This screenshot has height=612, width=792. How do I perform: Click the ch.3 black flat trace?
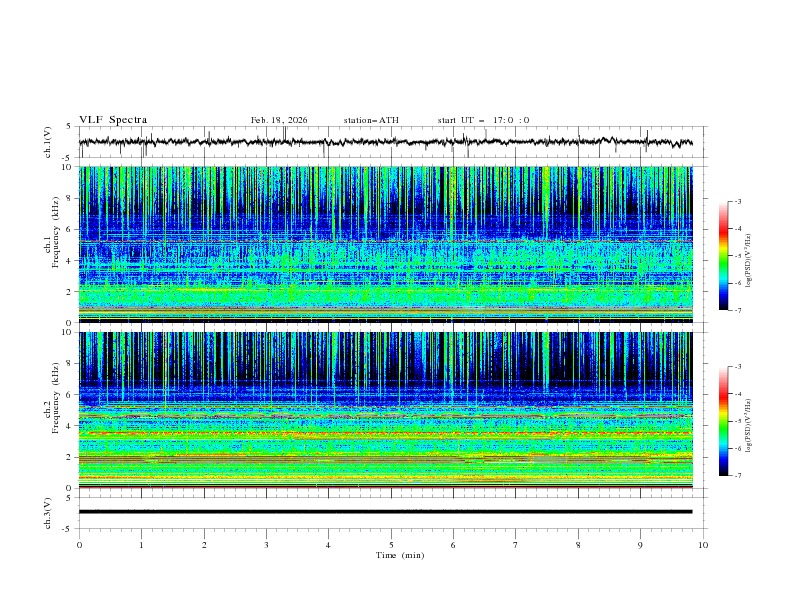click(386, 512)
